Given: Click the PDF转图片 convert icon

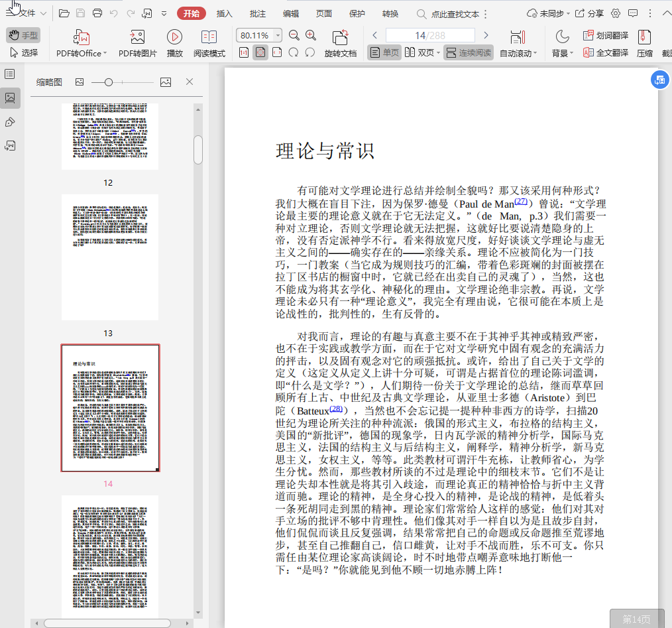Looking at the screenshot, I should pos(137,38).
